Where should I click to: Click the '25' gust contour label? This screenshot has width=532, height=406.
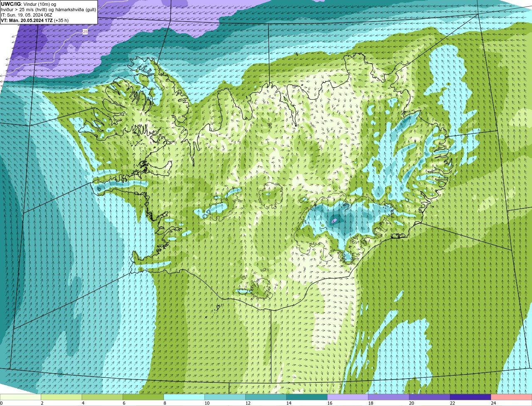85,32
